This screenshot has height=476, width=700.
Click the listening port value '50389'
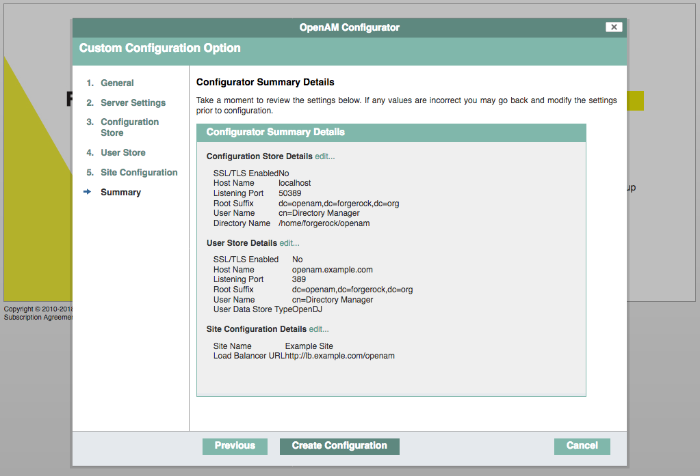[x=290, y=193]
